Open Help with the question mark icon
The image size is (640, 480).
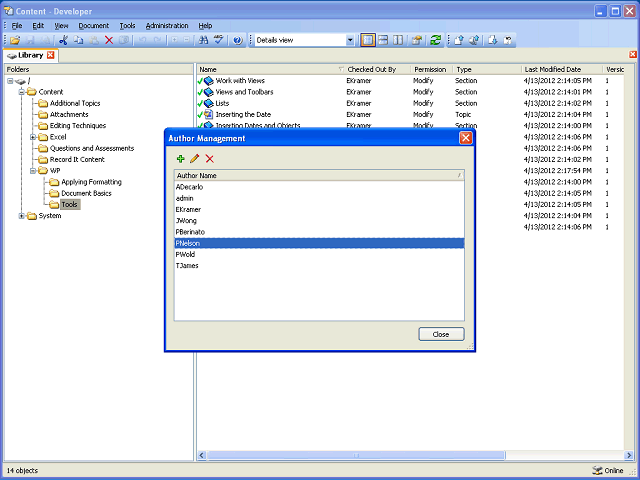[238, 40]
